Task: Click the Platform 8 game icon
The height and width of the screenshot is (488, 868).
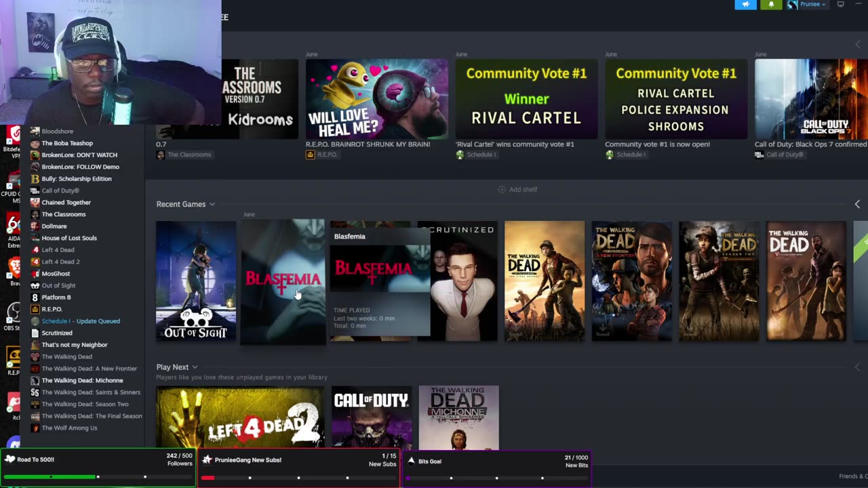Action: point(35,298)
